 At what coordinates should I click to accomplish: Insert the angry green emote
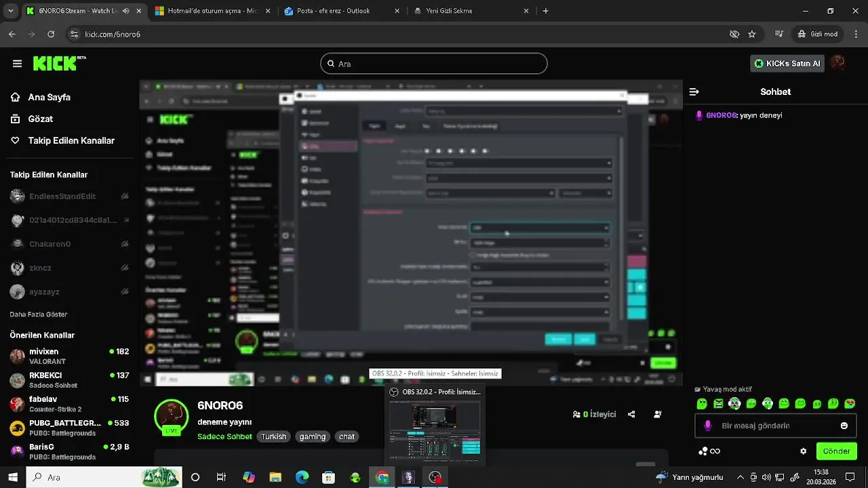718,404
